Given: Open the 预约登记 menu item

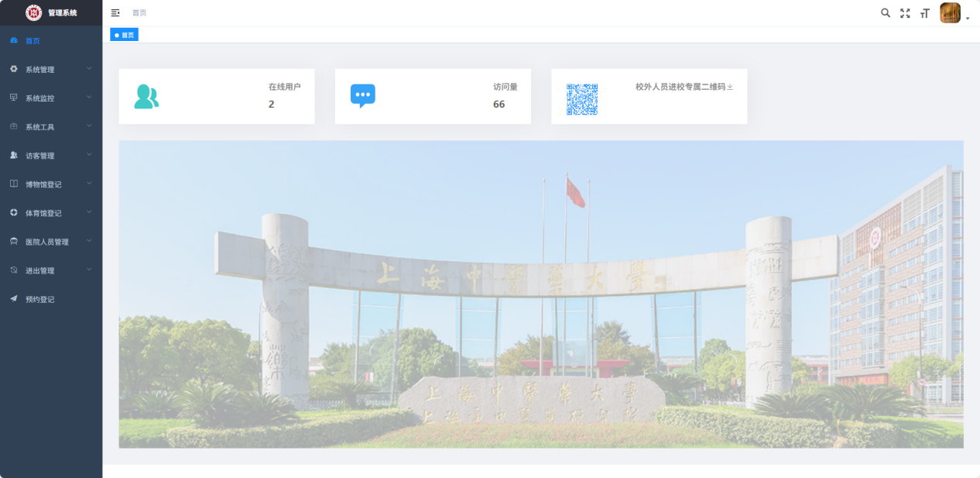Looking at the screenshot, I should 39,299.
